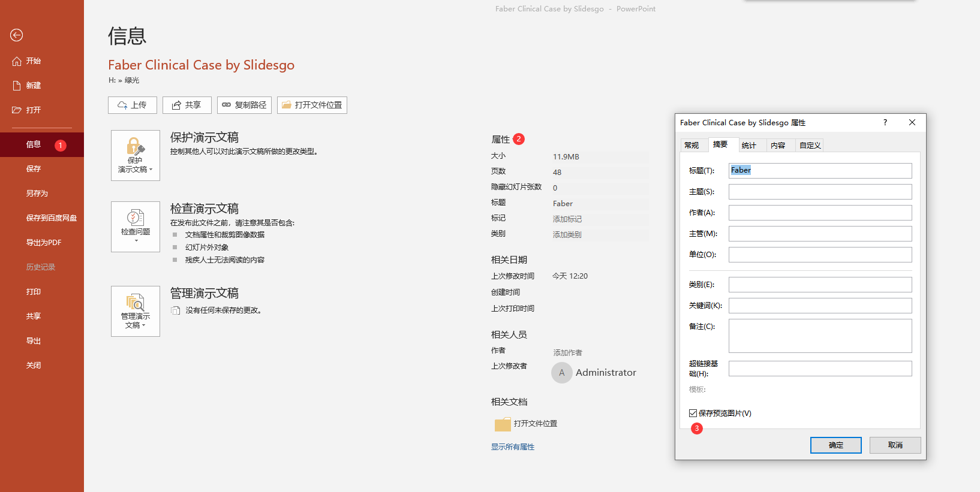Open the 检查问题 dropdown button
Screen dimensions: 980x492
coord(136,227)
